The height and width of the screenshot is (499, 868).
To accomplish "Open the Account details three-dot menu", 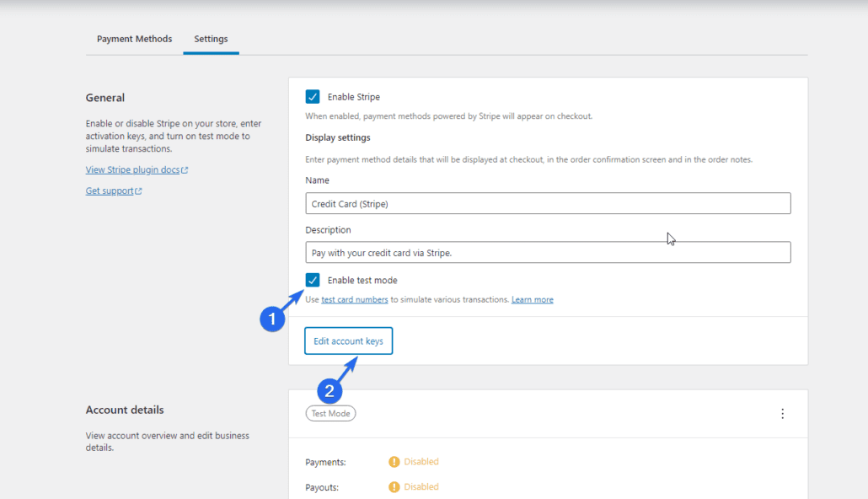I will tap(782, 414).
